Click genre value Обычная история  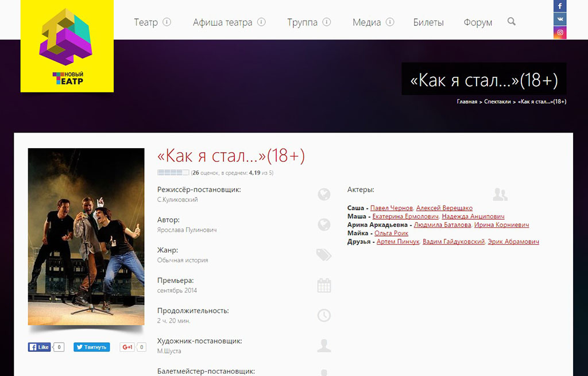coord(183,260)
